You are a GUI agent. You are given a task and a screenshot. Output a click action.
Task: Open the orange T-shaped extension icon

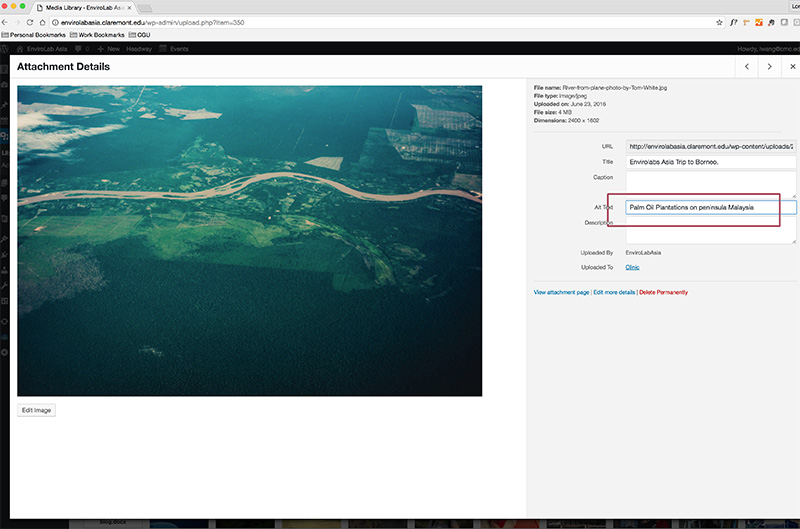point(746,22)
